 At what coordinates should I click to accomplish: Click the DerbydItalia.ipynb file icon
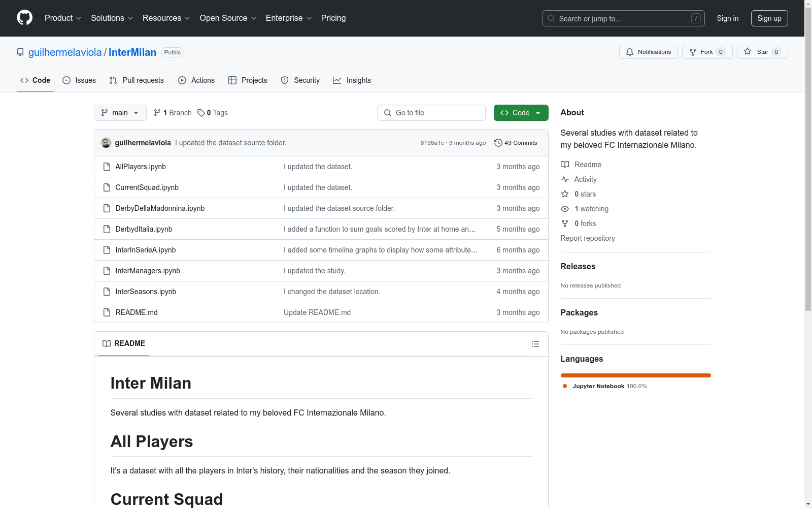[x=107, y=229]
